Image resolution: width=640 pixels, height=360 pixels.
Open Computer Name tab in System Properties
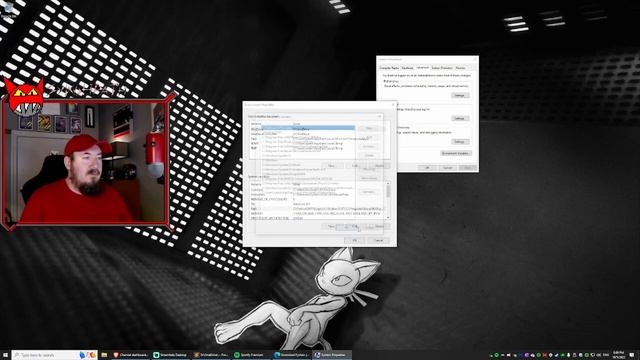click(389, 68)
